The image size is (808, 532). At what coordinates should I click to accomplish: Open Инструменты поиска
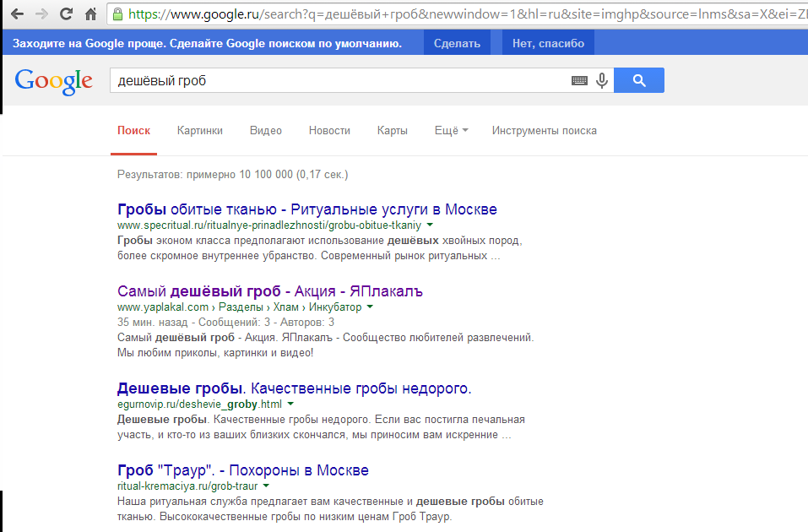(x=545, y=131)
